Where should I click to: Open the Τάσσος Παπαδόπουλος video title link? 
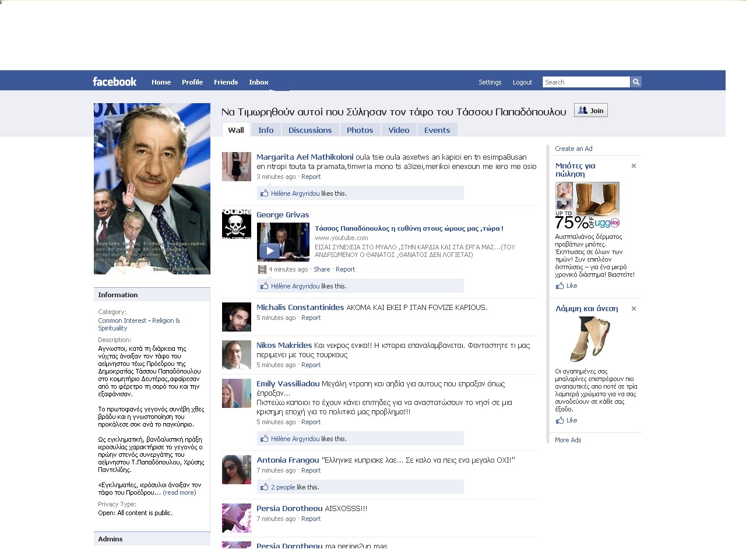click(x=409, y=228)
